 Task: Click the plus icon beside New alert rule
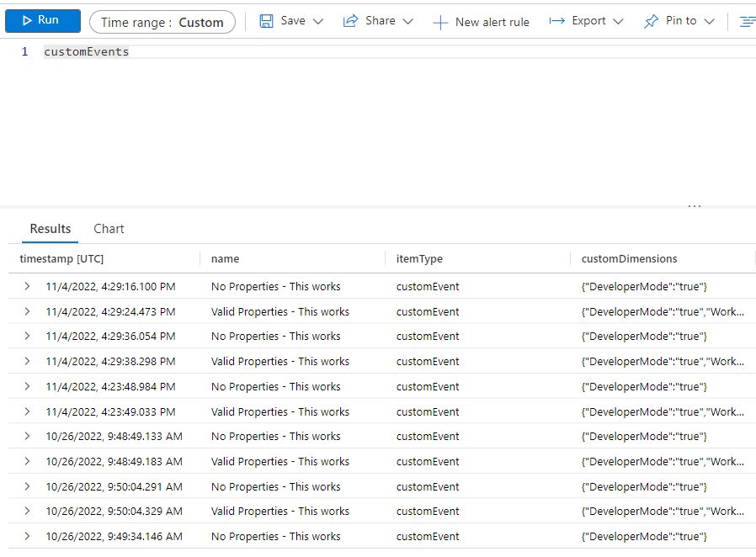[441, 22]
